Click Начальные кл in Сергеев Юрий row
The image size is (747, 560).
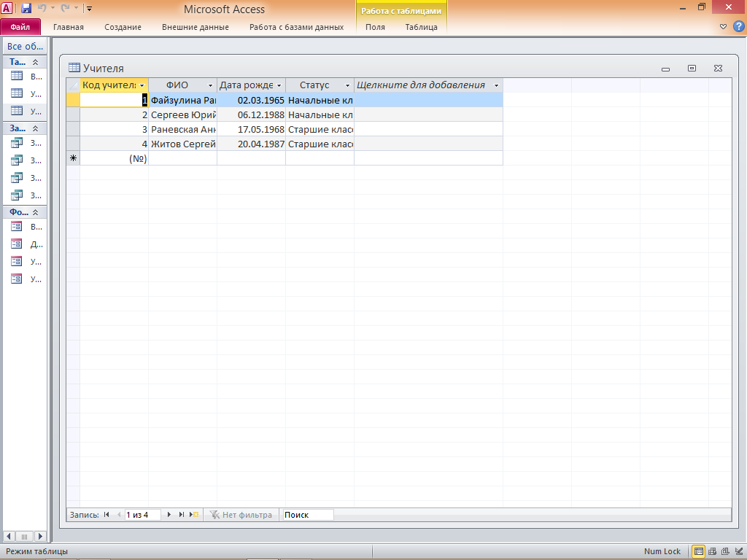pos(320,114)
